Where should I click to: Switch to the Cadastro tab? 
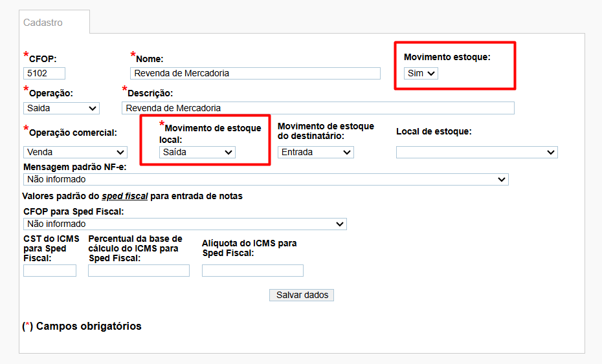54,22
